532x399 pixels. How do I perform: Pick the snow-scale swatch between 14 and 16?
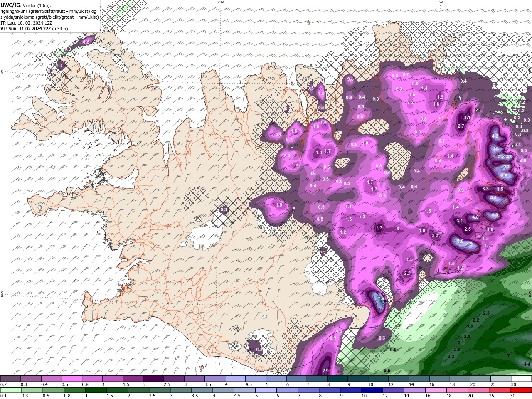point(419,379)
